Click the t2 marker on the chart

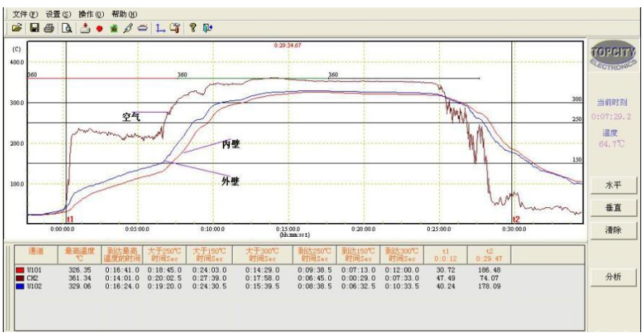pyautogui.click(x=516, y=219)
